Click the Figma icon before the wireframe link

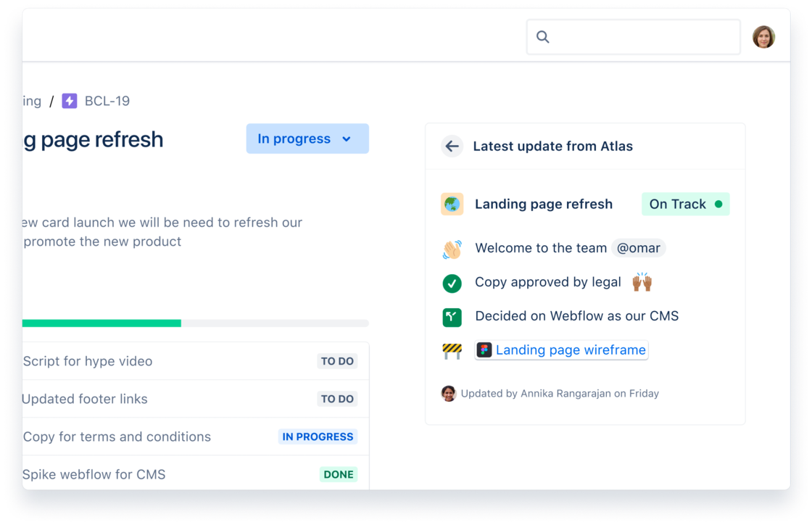(486, 350)
